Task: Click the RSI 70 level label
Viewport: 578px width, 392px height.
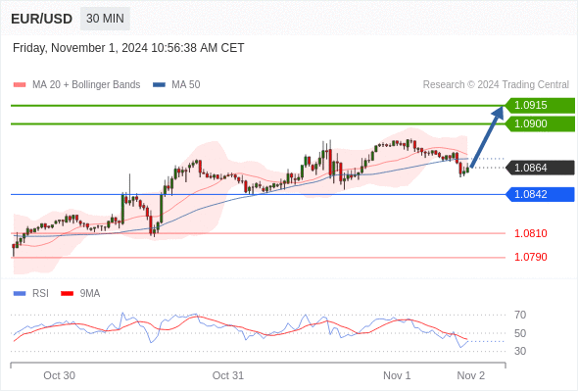Action: [x=520, y=315]
